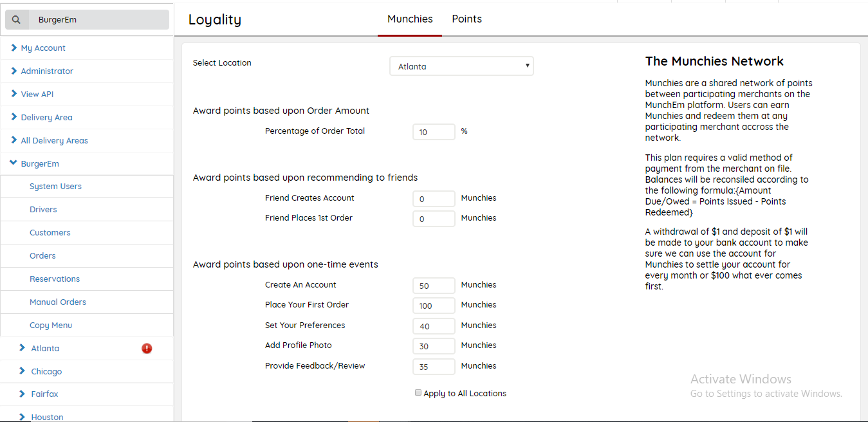
Task: Click the Delivery Area arrow icon
Action: point(14,118)
